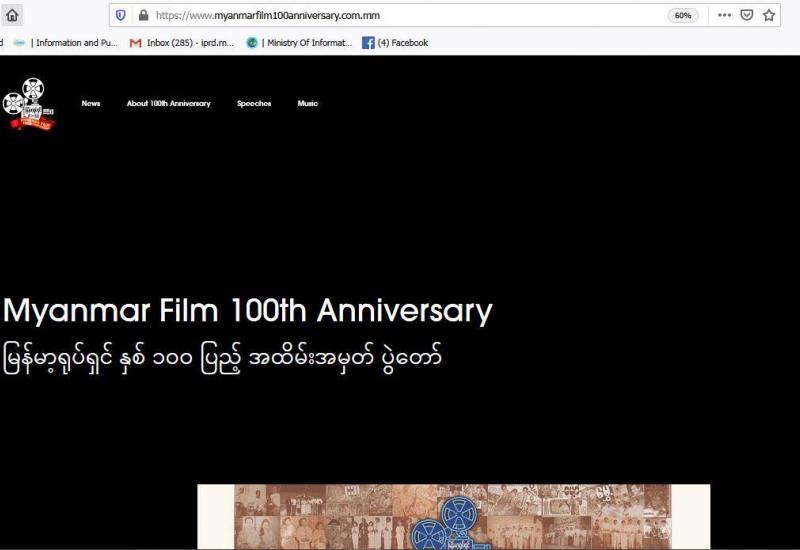Open the Gmail Inbox (285) bookmark

182,43
